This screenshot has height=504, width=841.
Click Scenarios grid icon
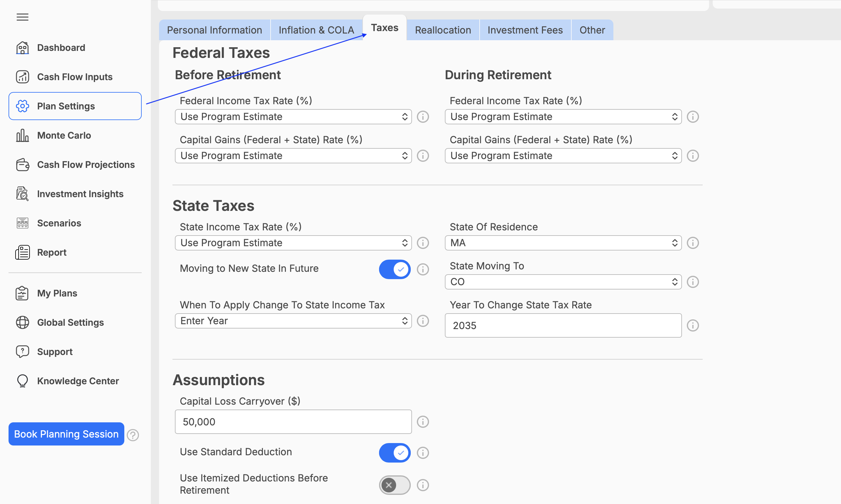pyautogui.click(x=23, y=223)
